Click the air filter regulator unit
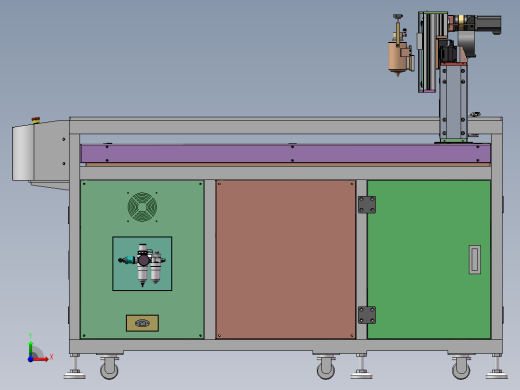This screenshot has height=390, width=520. (x=143, y=264)
